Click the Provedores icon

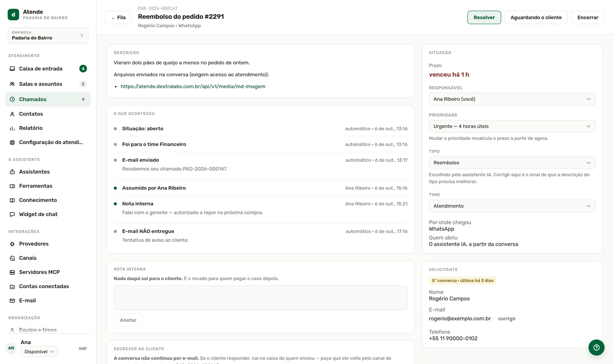pos(12,244)
